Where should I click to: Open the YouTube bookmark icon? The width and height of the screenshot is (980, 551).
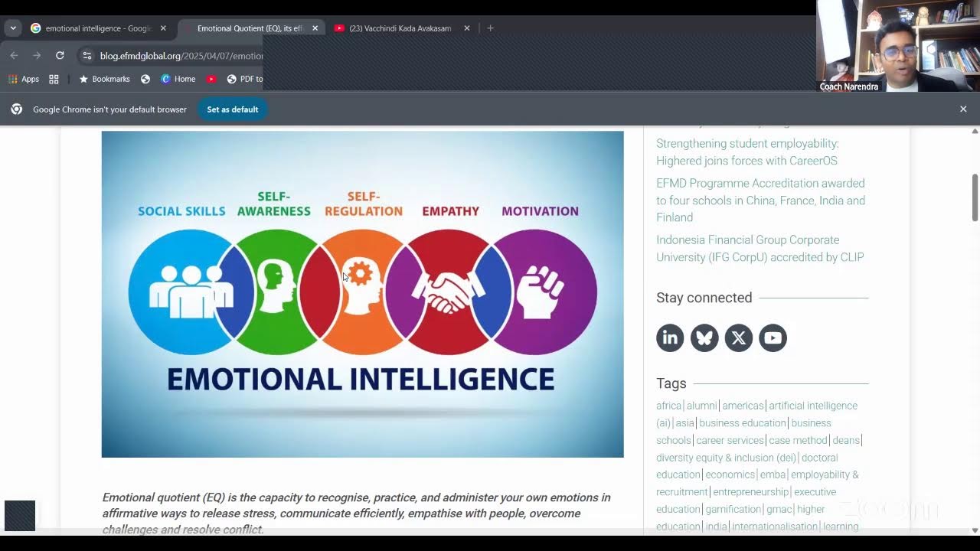pos(211,79)
